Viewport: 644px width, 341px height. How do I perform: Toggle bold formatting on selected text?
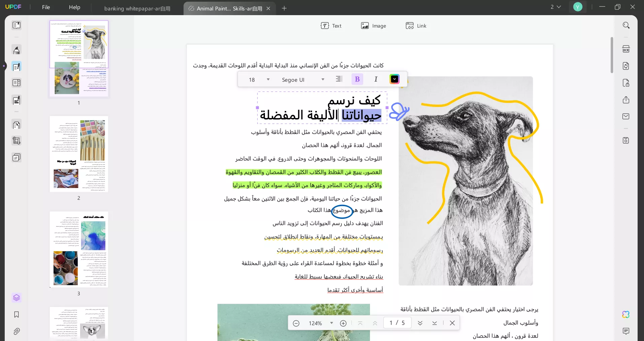click(x=357, y=79)
